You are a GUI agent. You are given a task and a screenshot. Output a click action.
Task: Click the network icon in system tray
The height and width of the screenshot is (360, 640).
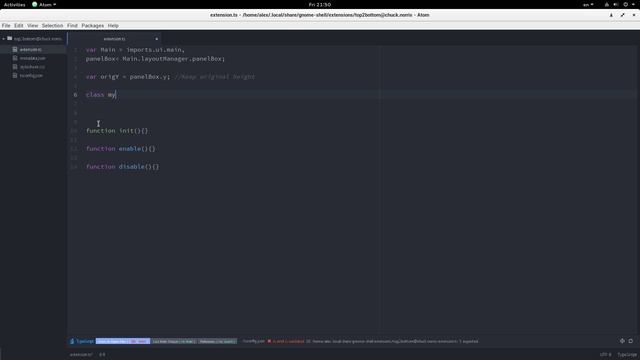pos(607,4)
